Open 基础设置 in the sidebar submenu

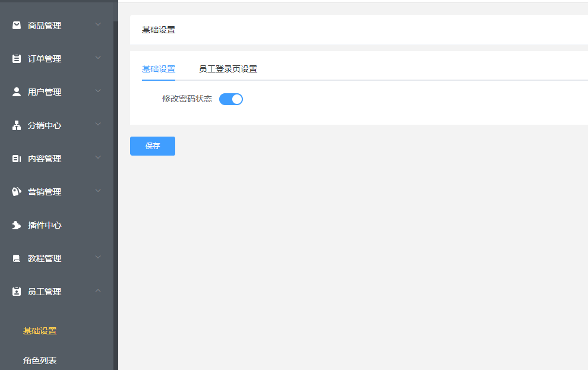pyautogui.click(x=40, y=331)
